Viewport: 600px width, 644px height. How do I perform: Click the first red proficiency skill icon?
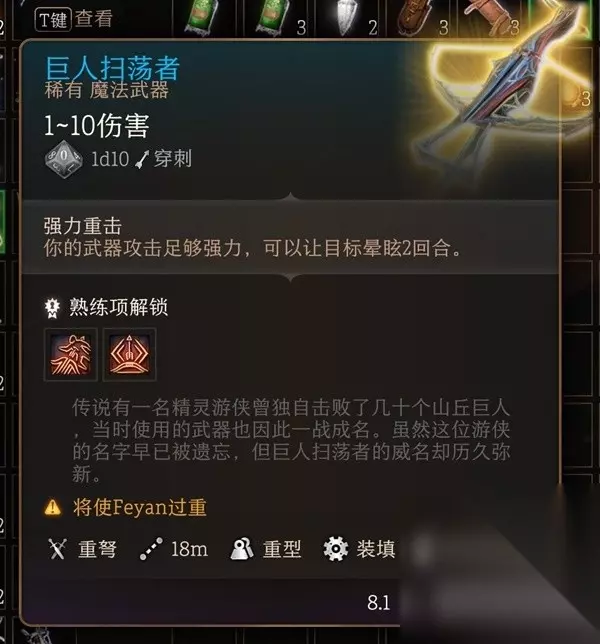[x=71, y=355]
